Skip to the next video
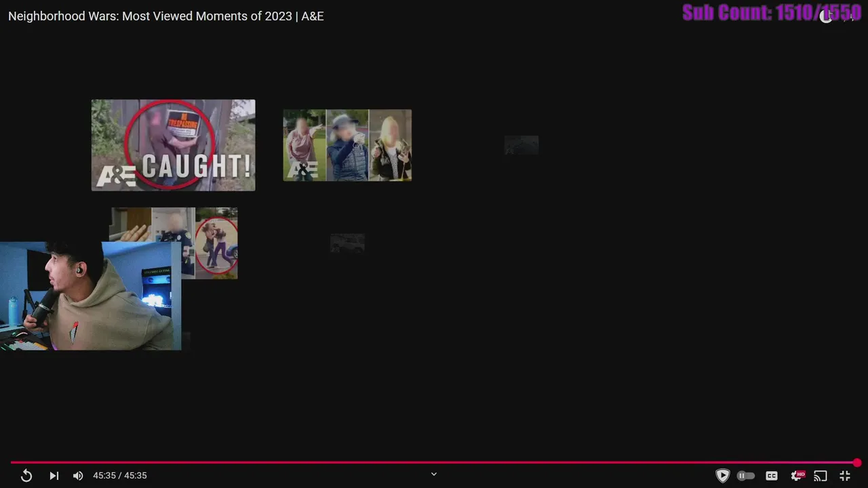The height and width of the screenshot is (488, 868). click(54, 476)
